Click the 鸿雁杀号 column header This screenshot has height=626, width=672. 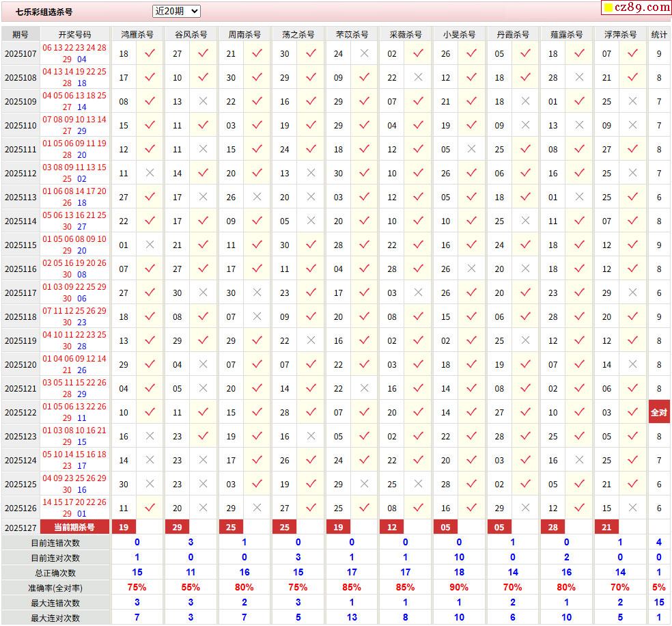pyautogui.click(x=137, y=34)
